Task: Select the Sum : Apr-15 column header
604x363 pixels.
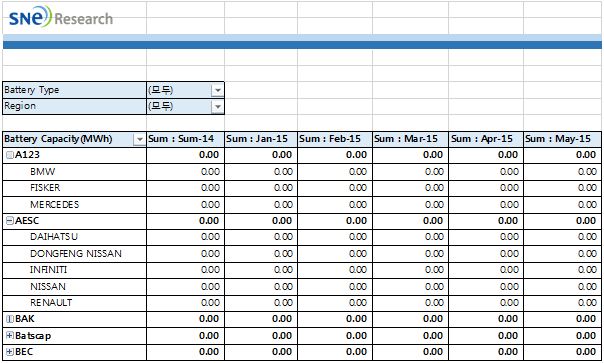Action: [486, 139]
